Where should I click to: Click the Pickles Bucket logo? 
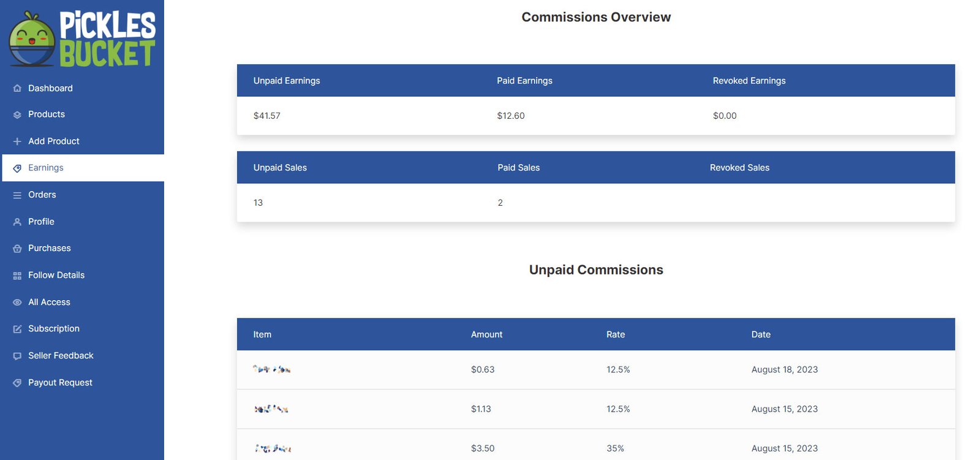tap(82, 39)
